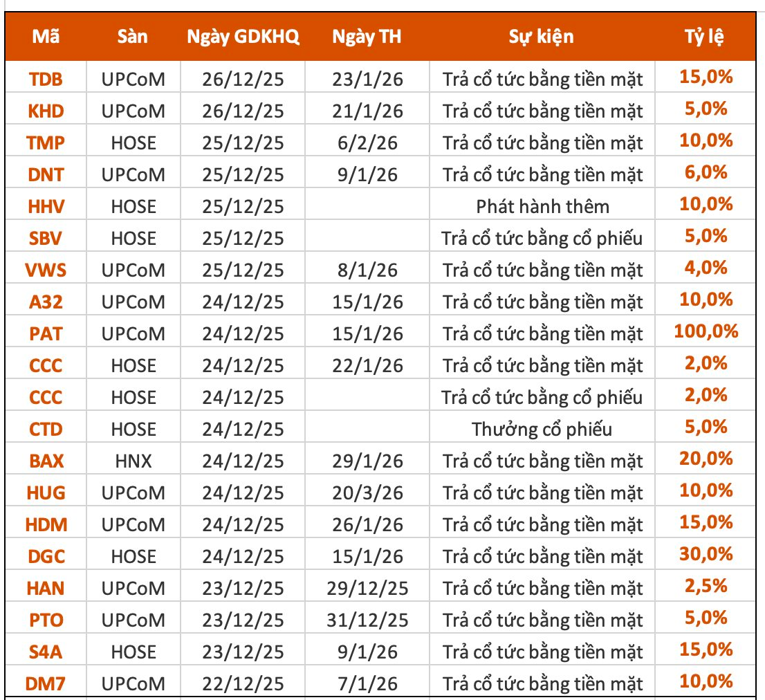
Task: Click the PAT ticker symbol
Action: (46, 334)
